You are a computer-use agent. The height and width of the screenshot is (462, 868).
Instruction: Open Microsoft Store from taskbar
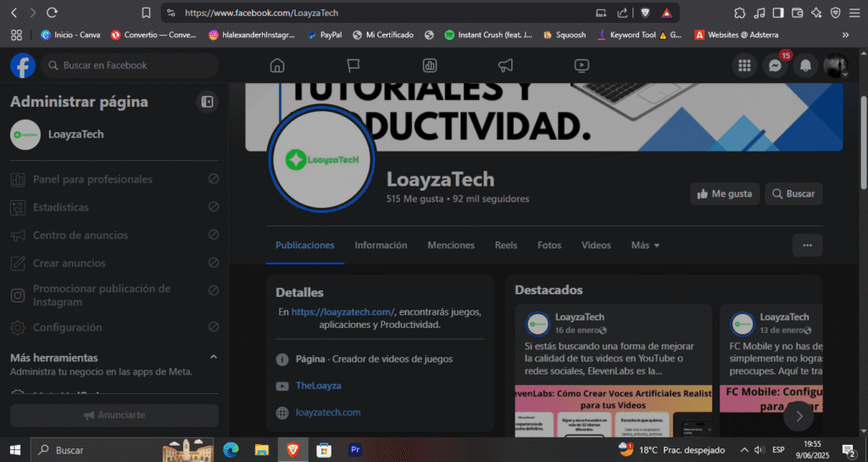pos(324,450)
